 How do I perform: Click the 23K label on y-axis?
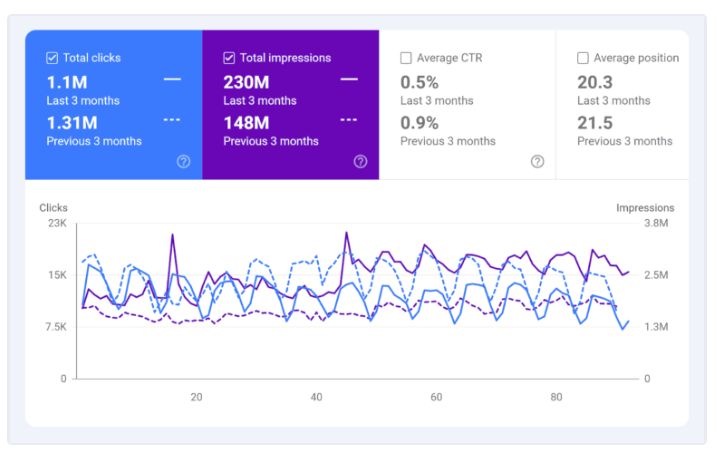click(57, 223)
